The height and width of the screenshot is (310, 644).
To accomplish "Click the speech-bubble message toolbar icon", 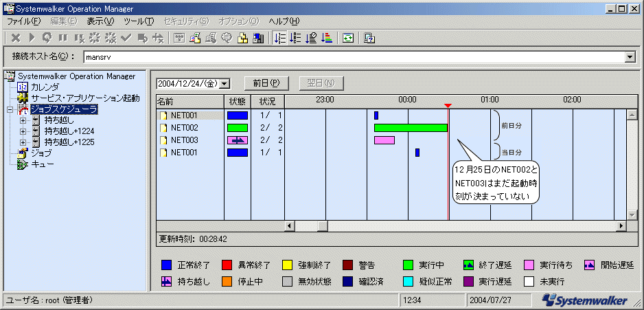I will [x=227, y=38].
